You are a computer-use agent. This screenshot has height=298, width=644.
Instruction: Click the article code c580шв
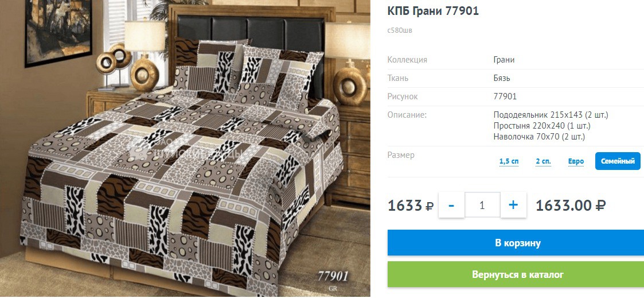[x=400, y=30]
